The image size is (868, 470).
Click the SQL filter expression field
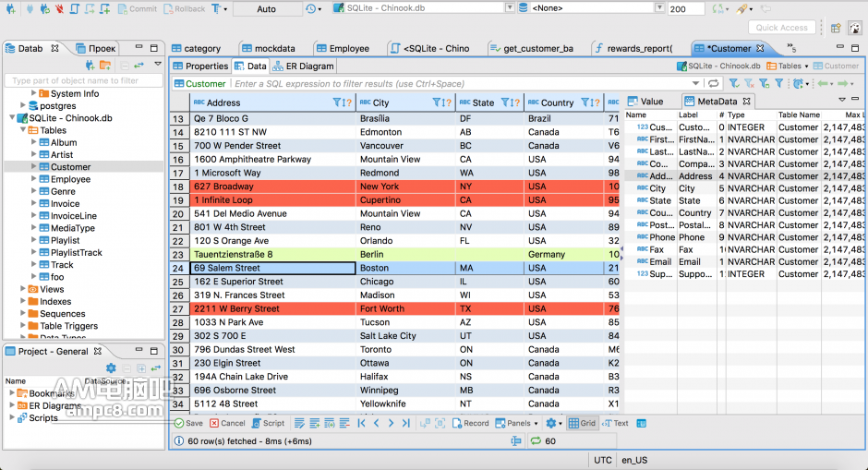pyautogui.click(x=460, y=84)
